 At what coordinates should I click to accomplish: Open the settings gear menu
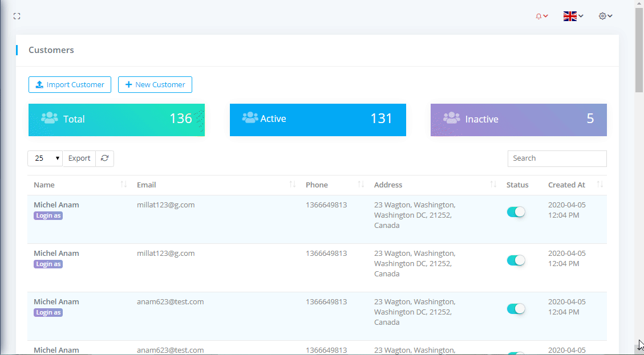coord(605,16)
